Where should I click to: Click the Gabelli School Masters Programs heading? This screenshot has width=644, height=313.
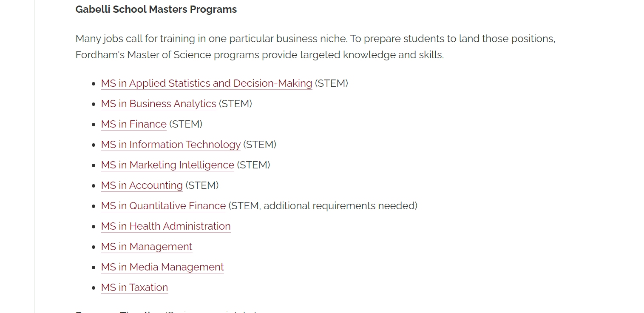pos(156,9)
